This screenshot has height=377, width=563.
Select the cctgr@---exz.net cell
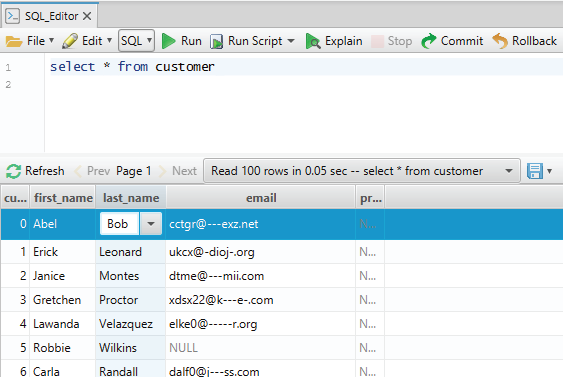coord(261,224)
